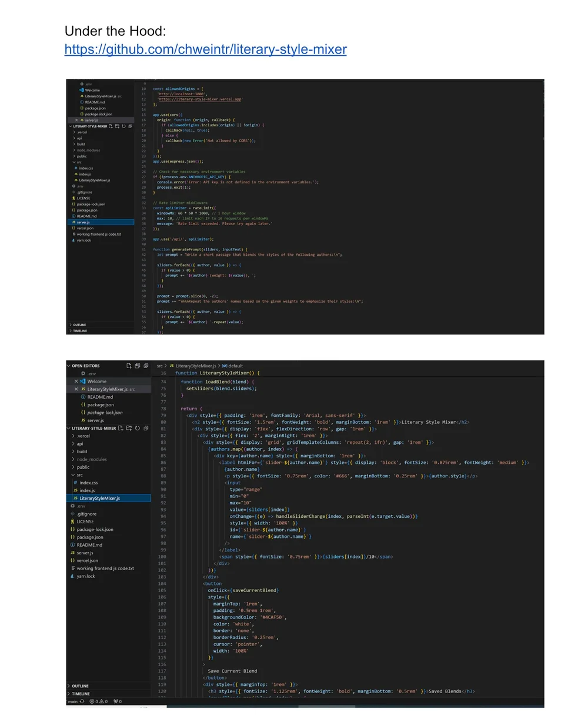Open .gitignore in LiteraryStyleMixer.js screenshot tree
This screenshot has width=588, height=719.
coord(86,514)
